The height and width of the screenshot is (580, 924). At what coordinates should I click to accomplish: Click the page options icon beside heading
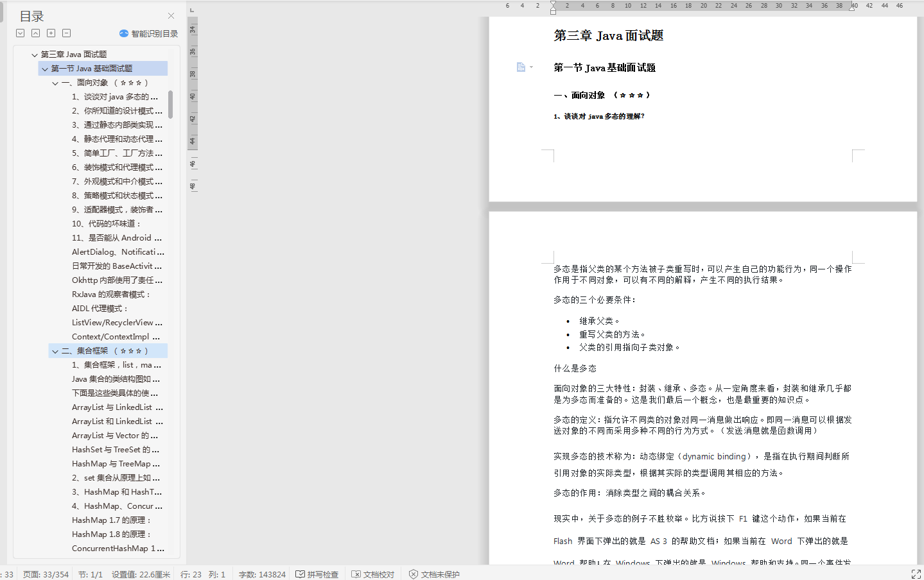pyautogui.click(x=521, y=67)
